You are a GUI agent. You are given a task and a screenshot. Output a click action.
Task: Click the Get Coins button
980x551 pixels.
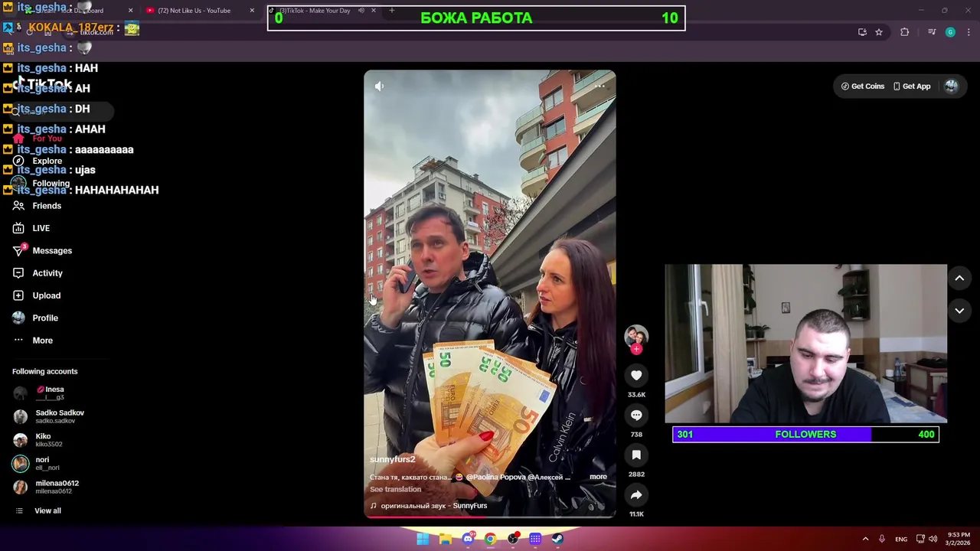click(x=863, y=86)
